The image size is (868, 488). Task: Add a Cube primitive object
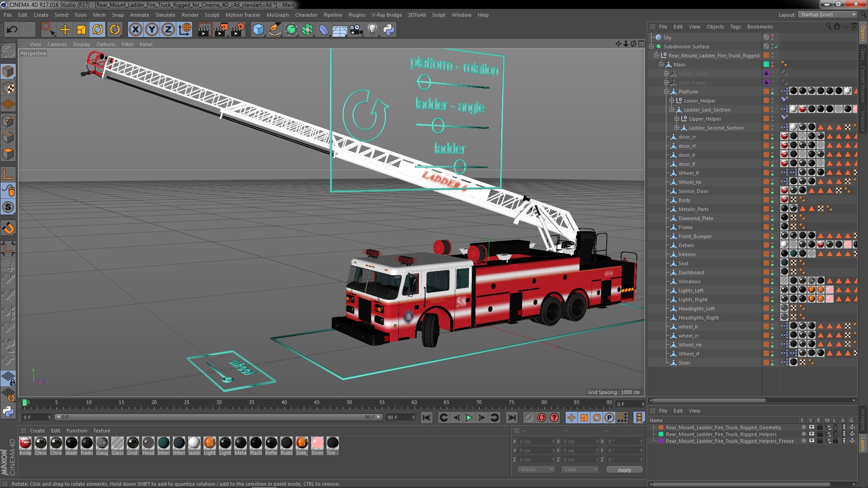[x=258, y=30]
